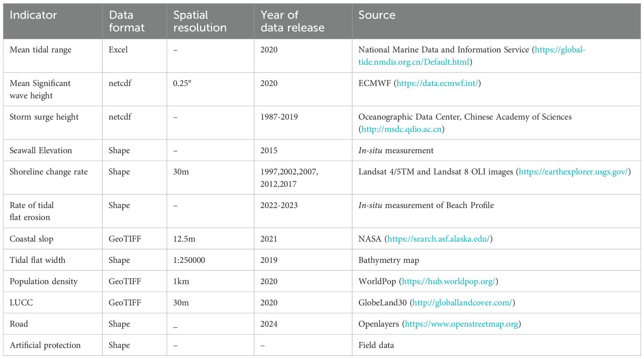Click National Marine Data and Information Service text
644x359 pixels.
coord(443,50)
